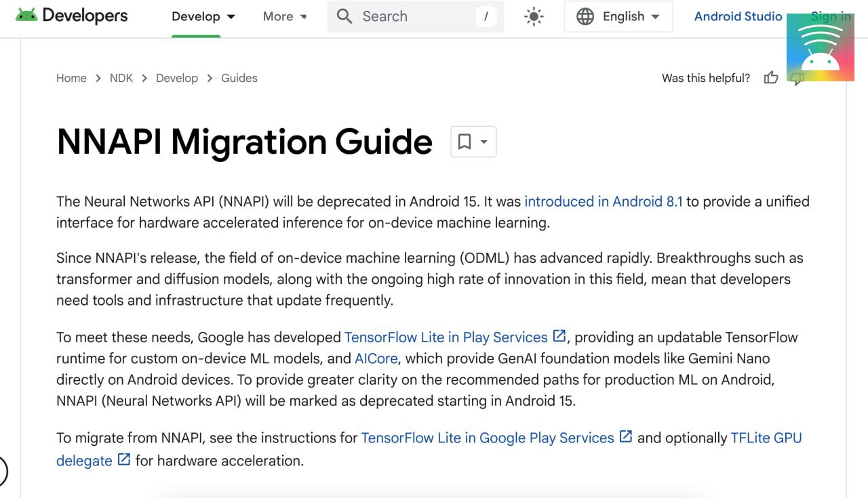Click the Search input field

coord(415,16)
